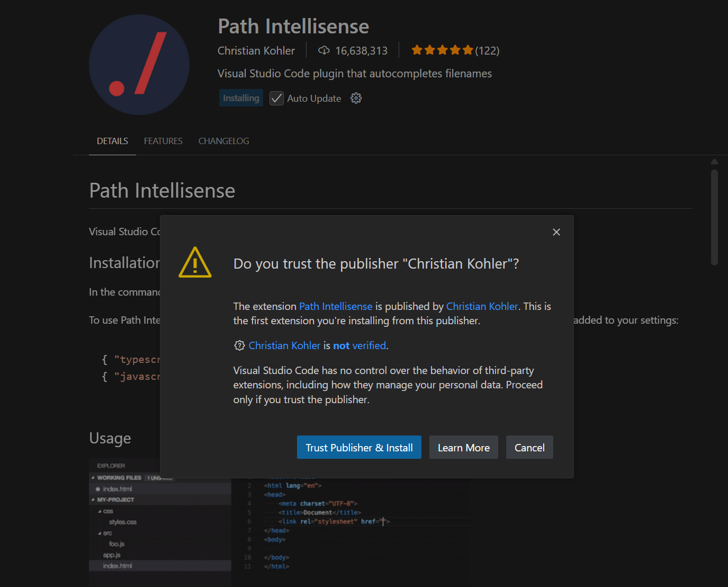Open the extension manage gear icon
Image resolution: width=728 pixels, height=587 pixels.
[x=356, y=98]
